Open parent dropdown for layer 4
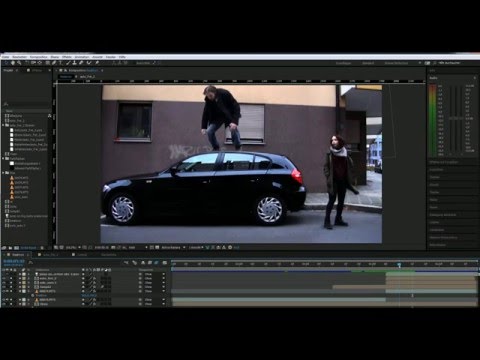Image resolution: width=480 pixels, height=360 pixels. 154,287
